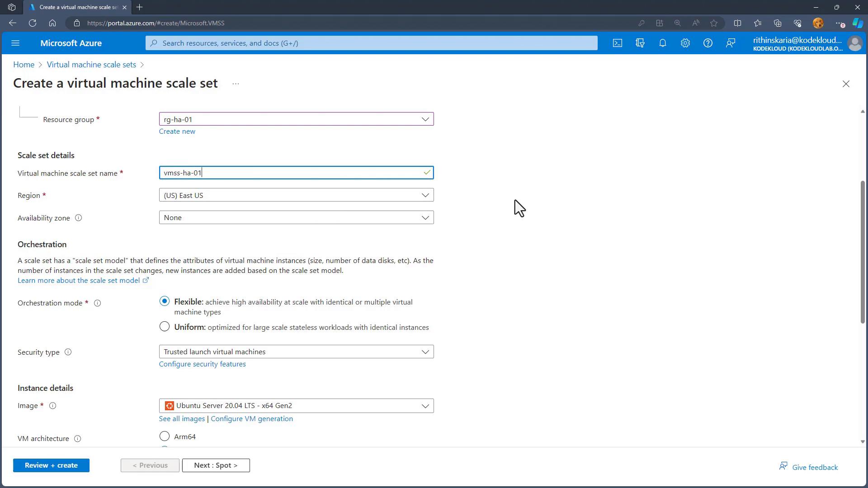Open See all images link
Image resolution: width=868 pixels, height=488 pixels.
pyautogui.click(x=182, y=419)
